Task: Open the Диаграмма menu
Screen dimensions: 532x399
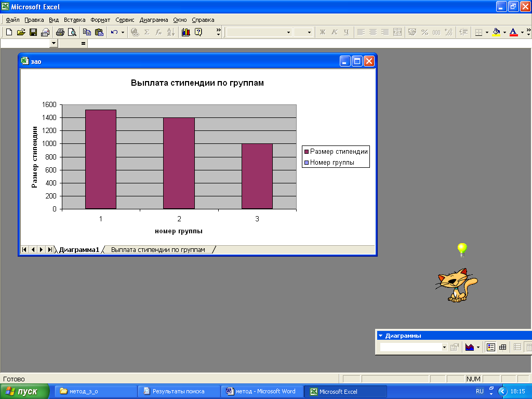Action: click(154, 20)
